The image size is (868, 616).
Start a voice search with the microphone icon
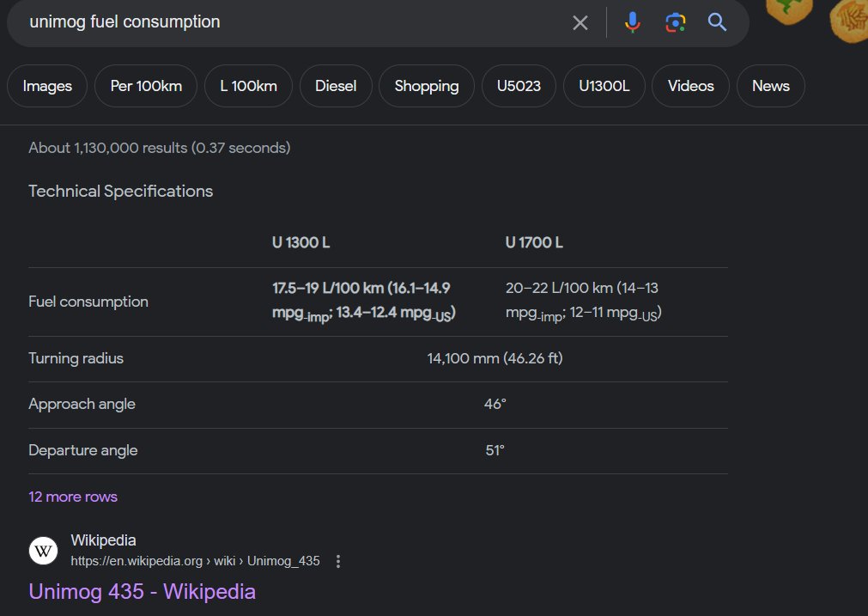pyautogui.click(x=632, y=22)
